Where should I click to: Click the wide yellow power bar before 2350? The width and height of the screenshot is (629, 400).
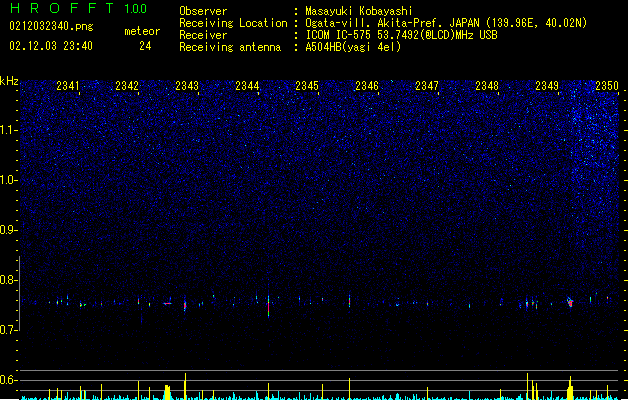click(570, 388)
